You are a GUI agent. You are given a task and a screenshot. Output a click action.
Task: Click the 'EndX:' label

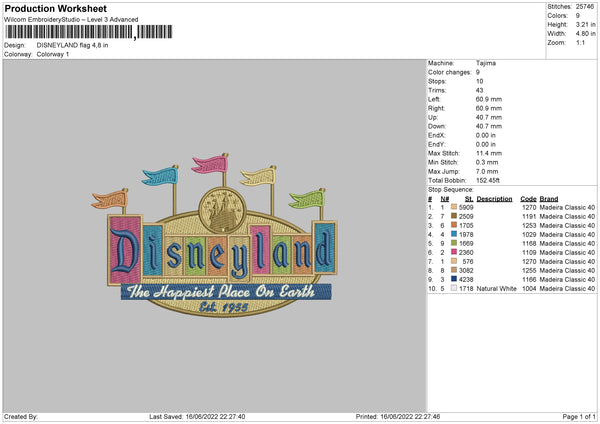click(x=437, y=135)
